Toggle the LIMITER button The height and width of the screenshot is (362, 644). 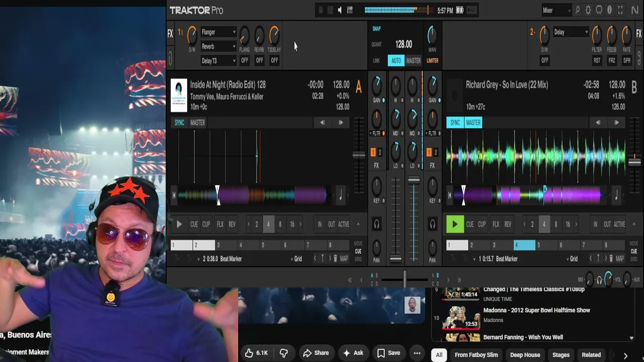click(432, 60)
